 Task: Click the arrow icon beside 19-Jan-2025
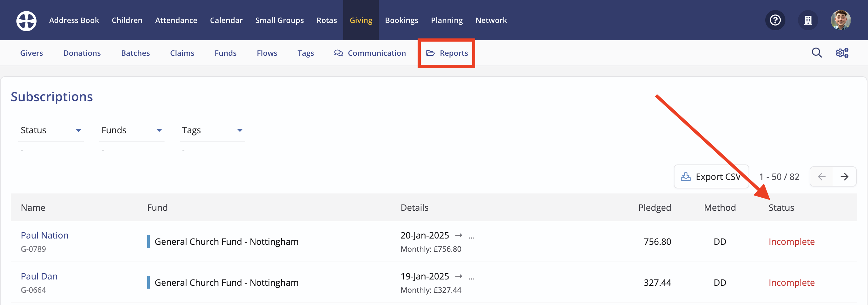pyautogui.click(x=458, y=276)
